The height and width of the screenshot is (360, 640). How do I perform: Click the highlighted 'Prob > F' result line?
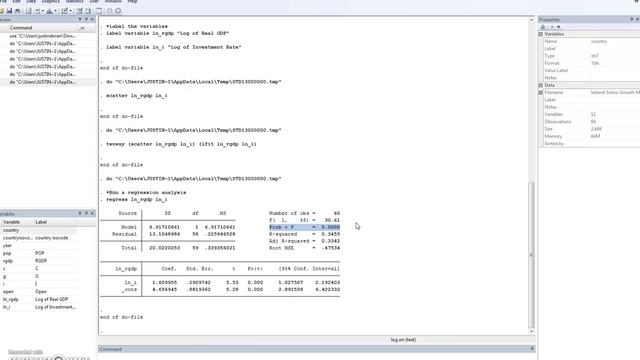(x=304, y=227)
